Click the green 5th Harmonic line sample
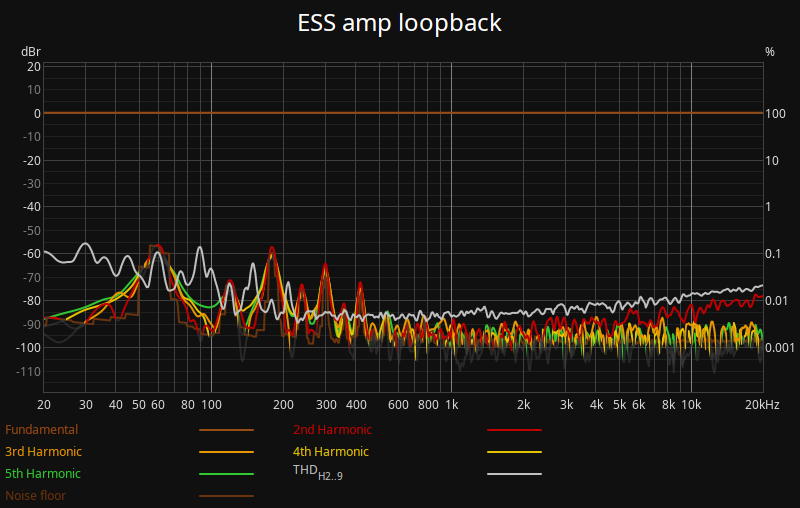The image size is (800, 508). 227,474
